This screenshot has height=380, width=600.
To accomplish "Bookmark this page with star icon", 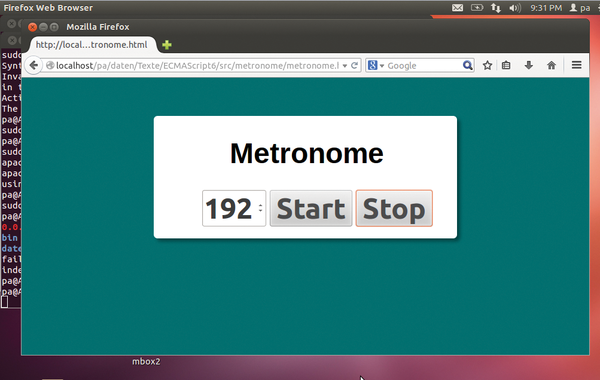I will pyautogui.click(x=487, y=65).
